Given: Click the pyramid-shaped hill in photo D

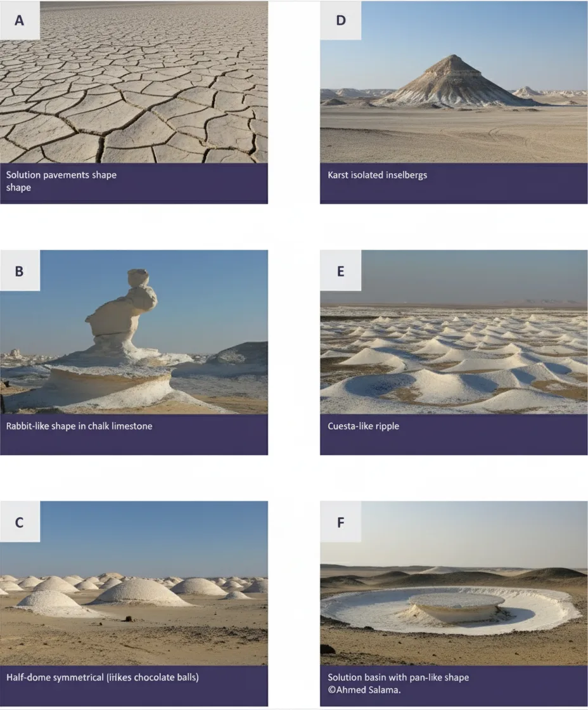Looking at the screenshot, I should pyautogui.click(x=452, y=82).
